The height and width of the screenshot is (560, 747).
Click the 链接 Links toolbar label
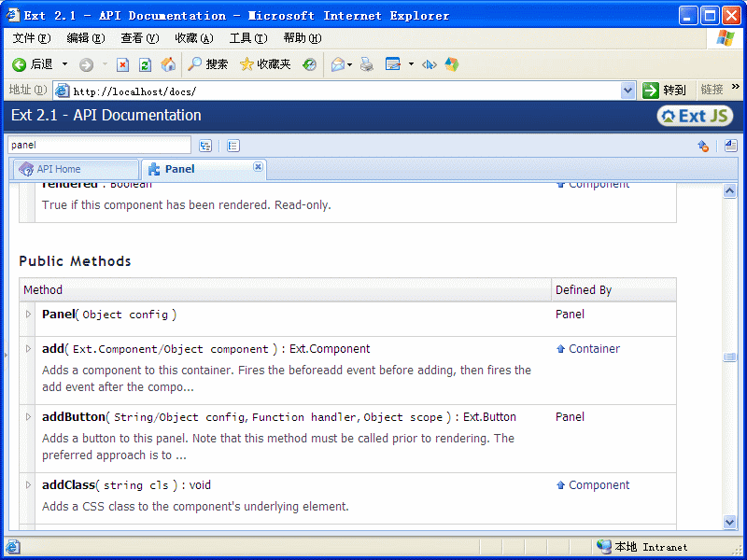(x=712, y=89)
